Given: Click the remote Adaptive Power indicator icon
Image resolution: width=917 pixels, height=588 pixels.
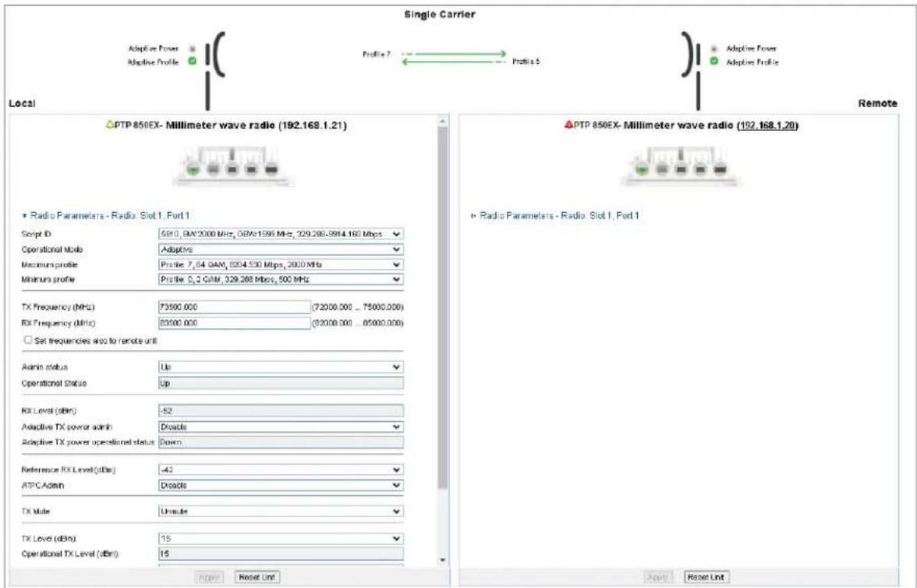Looking at the screenshot, I should pos(714,48).
